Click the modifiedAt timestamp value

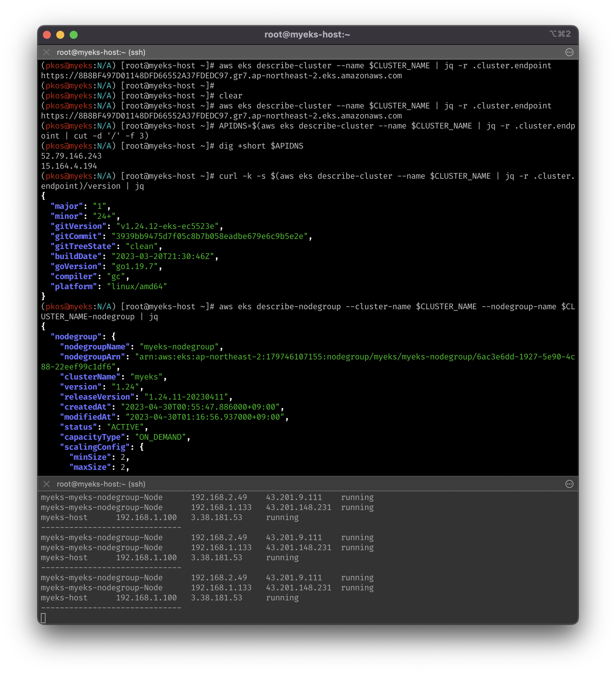click(205, 417)
